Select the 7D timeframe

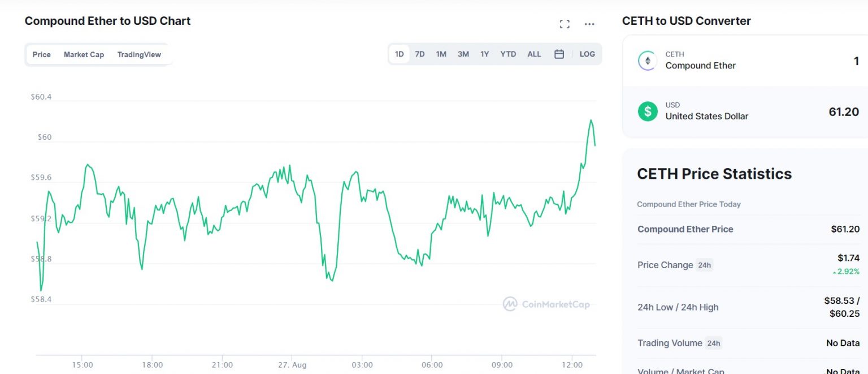pos(419,54)
